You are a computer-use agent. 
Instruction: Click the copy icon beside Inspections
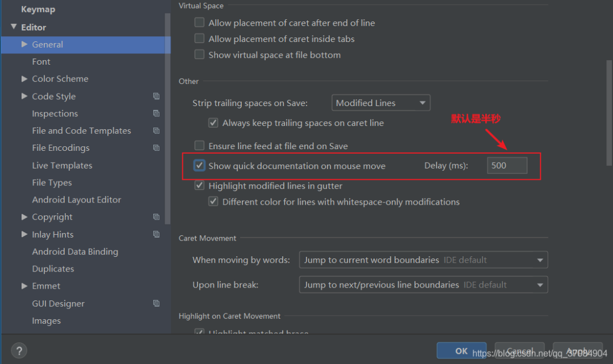[157, 113]
